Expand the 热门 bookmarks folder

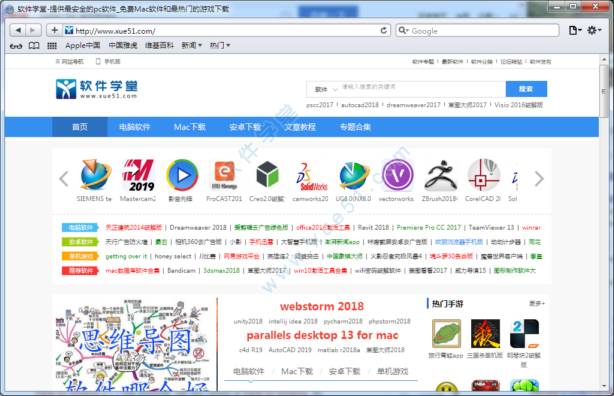coord(220,45)
